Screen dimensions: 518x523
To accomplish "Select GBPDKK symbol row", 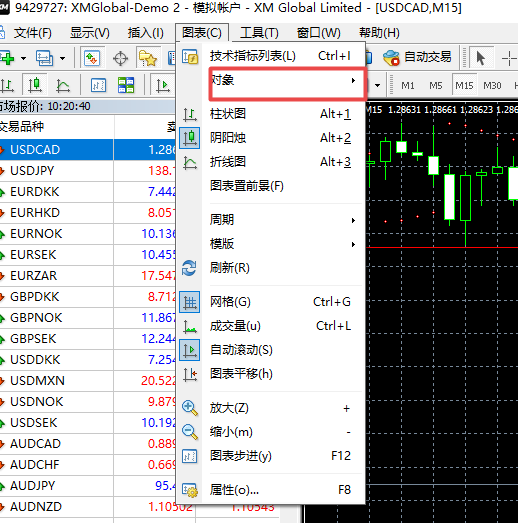I will coord(87,297).
